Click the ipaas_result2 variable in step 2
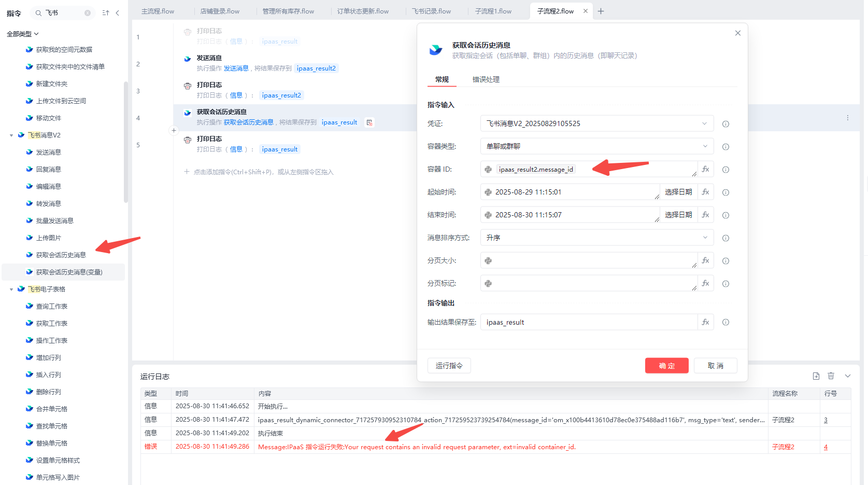Image resolution: width=868 pixels, height=485 pixels. [316, 68]
